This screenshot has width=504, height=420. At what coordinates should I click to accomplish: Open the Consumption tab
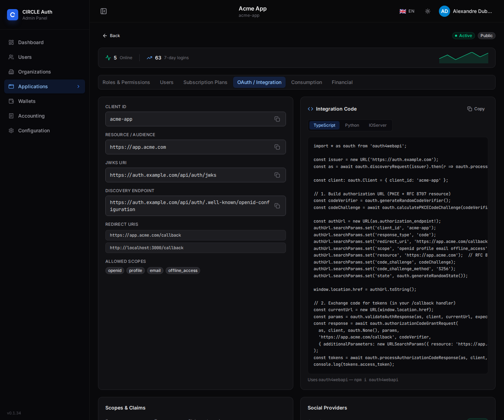coord(307,82)
